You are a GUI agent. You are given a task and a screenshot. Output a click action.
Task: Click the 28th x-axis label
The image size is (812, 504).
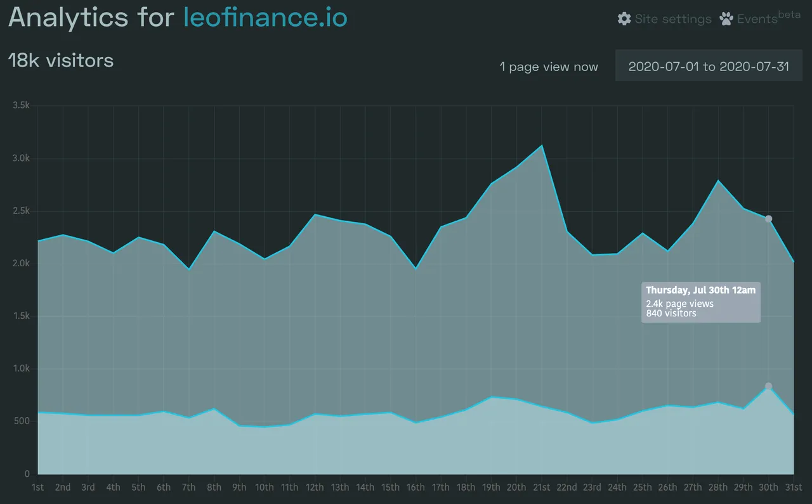(718, 487)
